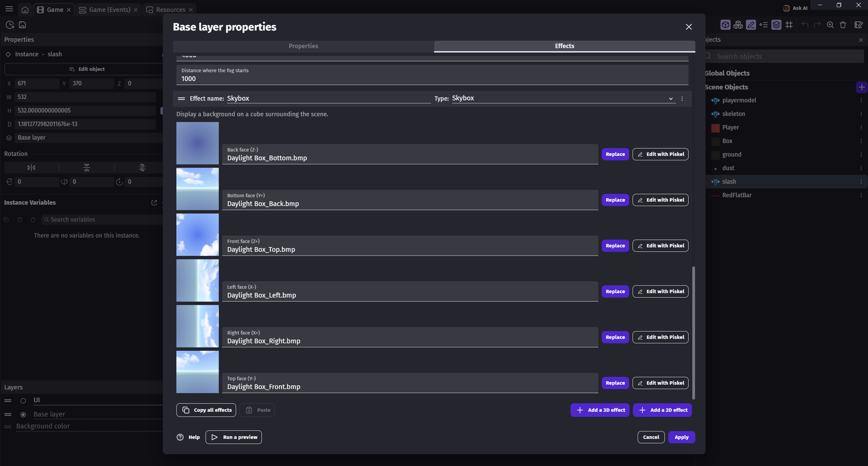Viewport: 868px width, 466px height.
Task: Open the home start page icon
Action: [x=25, y=10]
